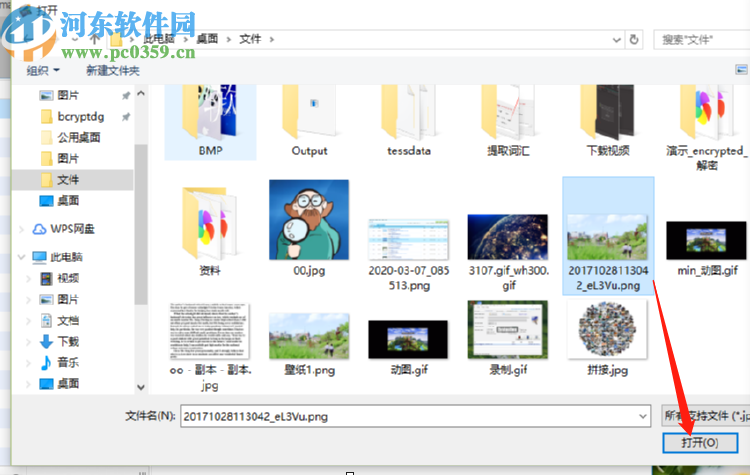Click the Up directory arrow
The width and height of the screenshot is (750, 475).
coord(94,39)
